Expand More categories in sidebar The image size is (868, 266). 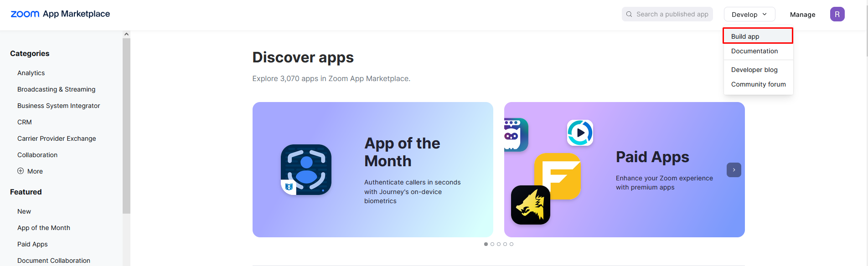30,171
